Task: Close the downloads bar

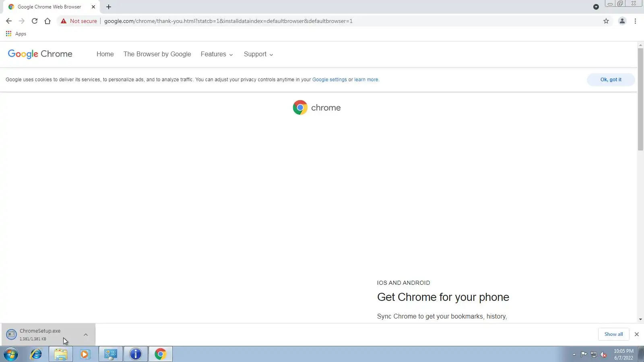Action: tap(637, 334)
